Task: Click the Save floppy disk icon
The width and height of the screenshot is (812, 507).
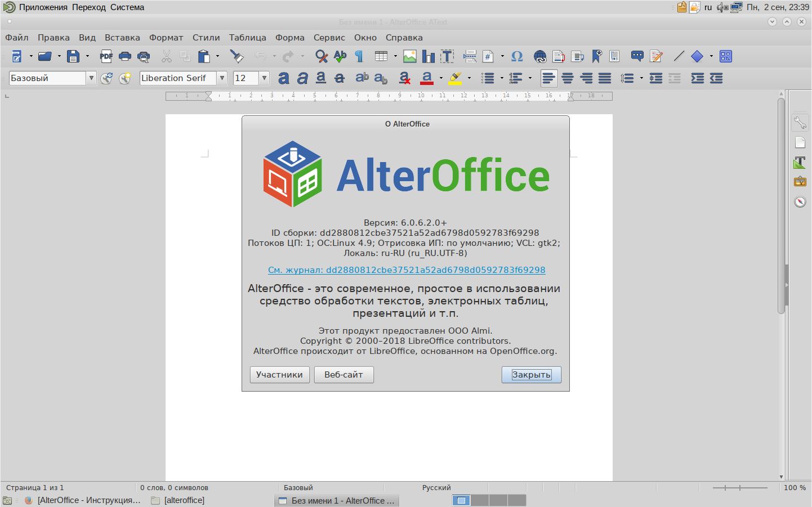Action: coord(73,56)
